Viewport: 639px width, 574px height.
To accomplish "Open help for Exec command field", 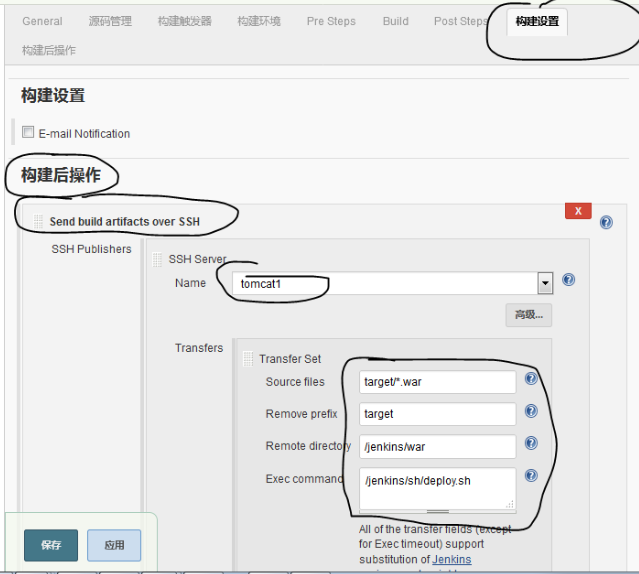I will coord(531,475).
